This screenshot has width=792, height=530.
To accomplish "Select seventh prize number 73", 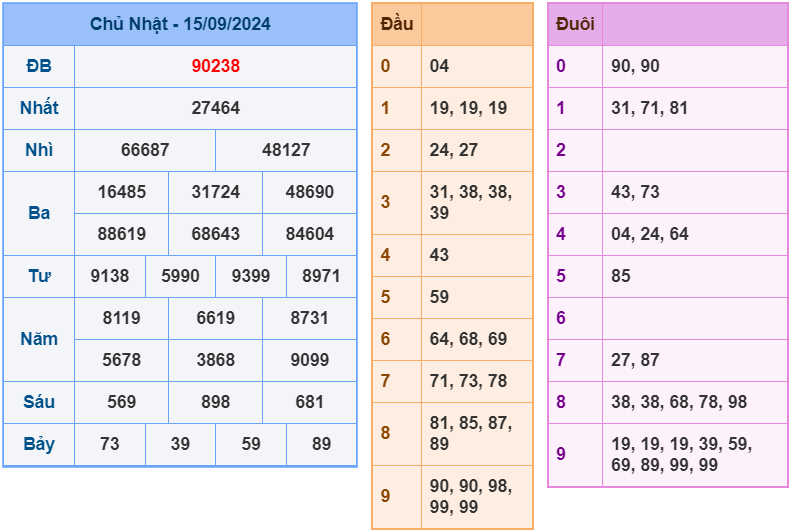I will click(110, 444).
